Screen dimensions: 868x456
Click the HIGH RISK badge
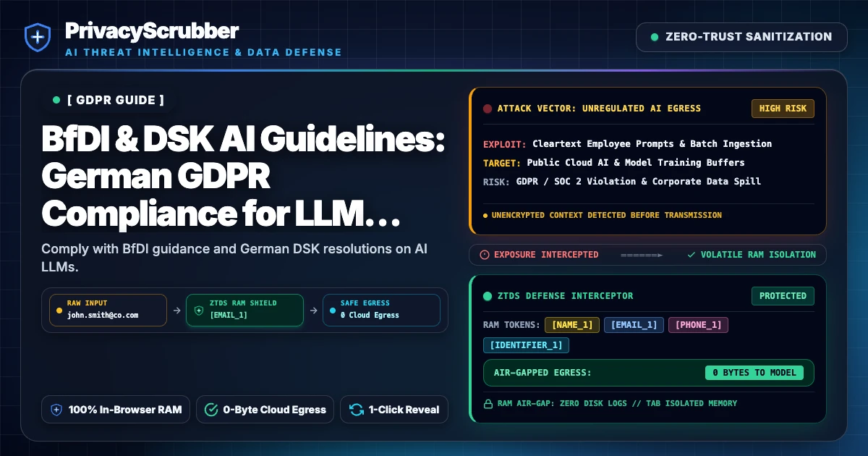[783, 109]
